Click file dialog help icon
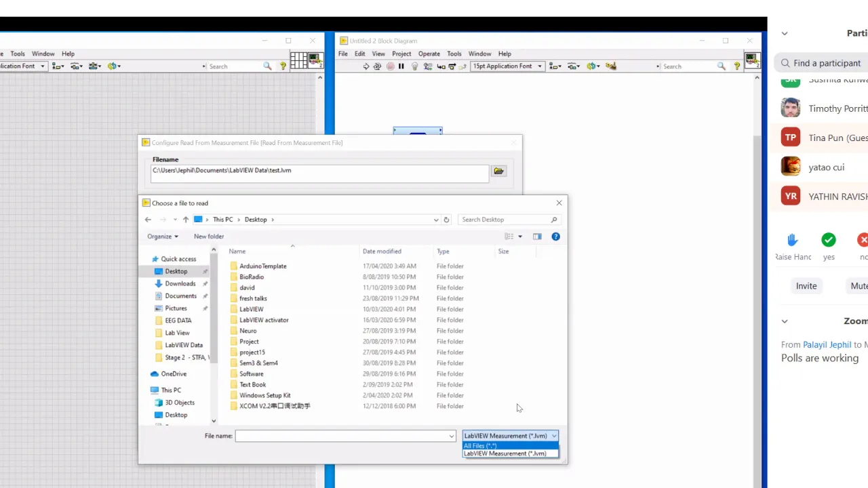The height and width of the screenshot is (488, 868). coord(555,237)
